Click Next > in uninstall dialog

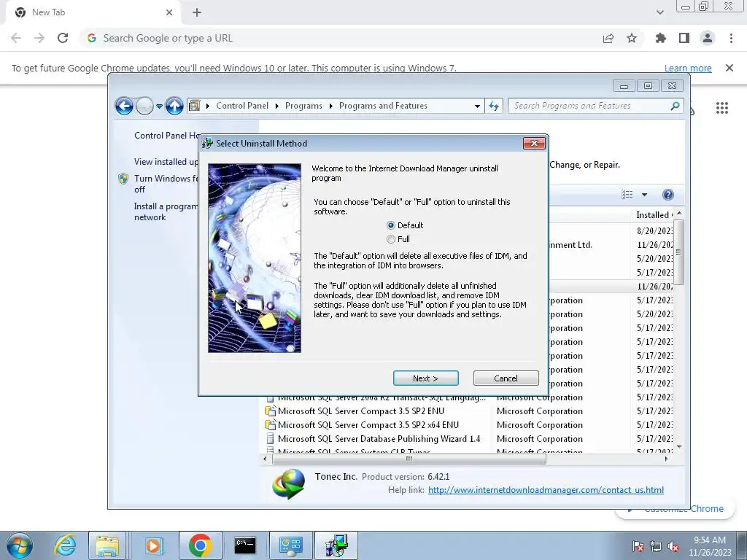pyautogui.click(x=425, y=378)
